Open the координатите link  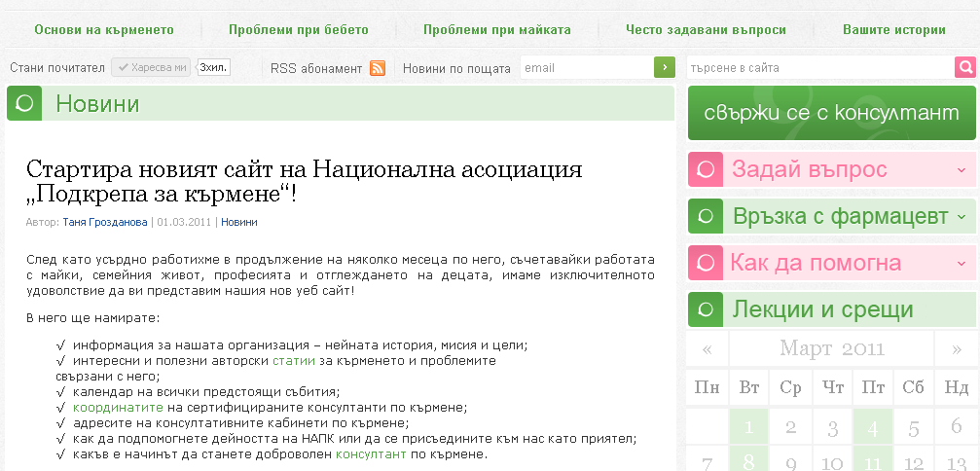click(x=118, y=408)
